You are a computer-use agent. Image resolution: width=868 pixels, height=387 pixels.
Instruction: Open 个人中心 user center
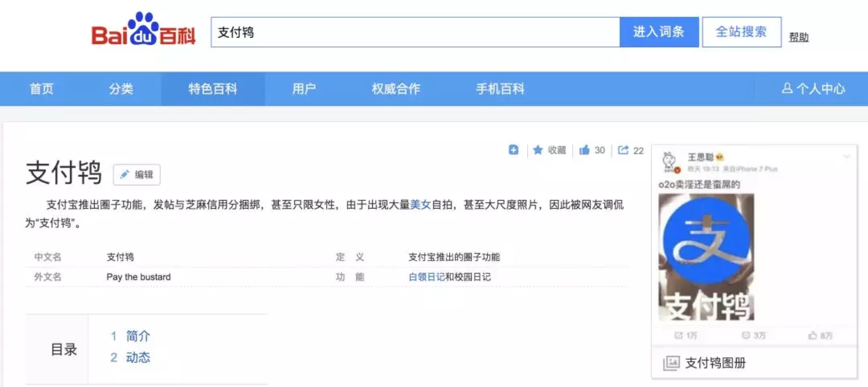click(x=813, y=89)
